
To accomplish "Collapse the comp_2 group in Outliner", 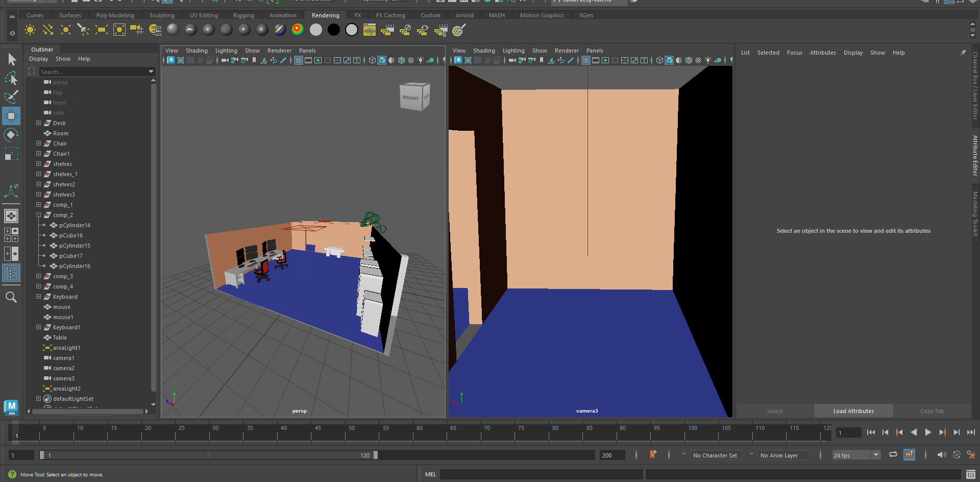I will coord(38,215).
